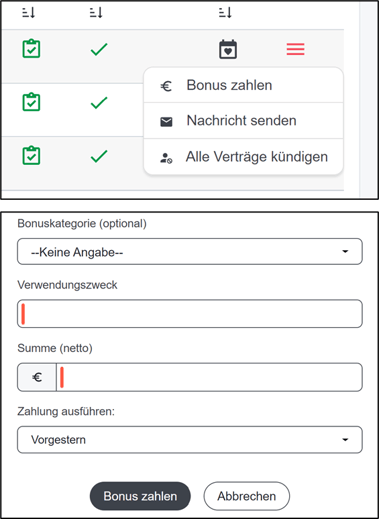Click the second row's green checkmark
Image resolution: width=379 pixels, height=519 pixels.
(99, 103)
